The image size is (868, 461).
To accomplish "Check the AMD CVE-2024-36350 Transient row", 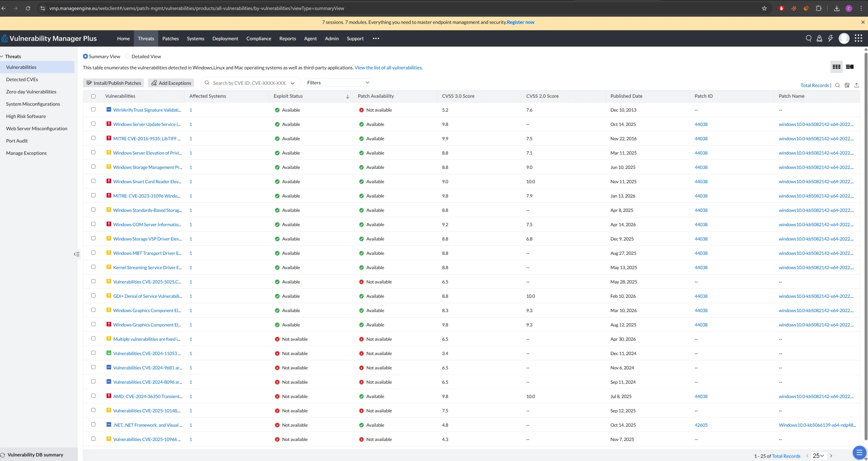I will 93,396.
